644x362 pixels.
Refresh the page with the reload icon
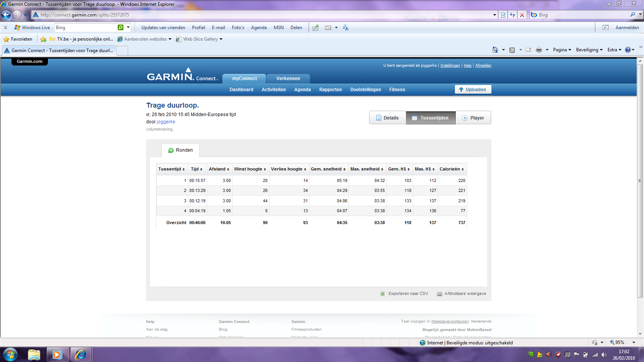click(x=513, y=15)
